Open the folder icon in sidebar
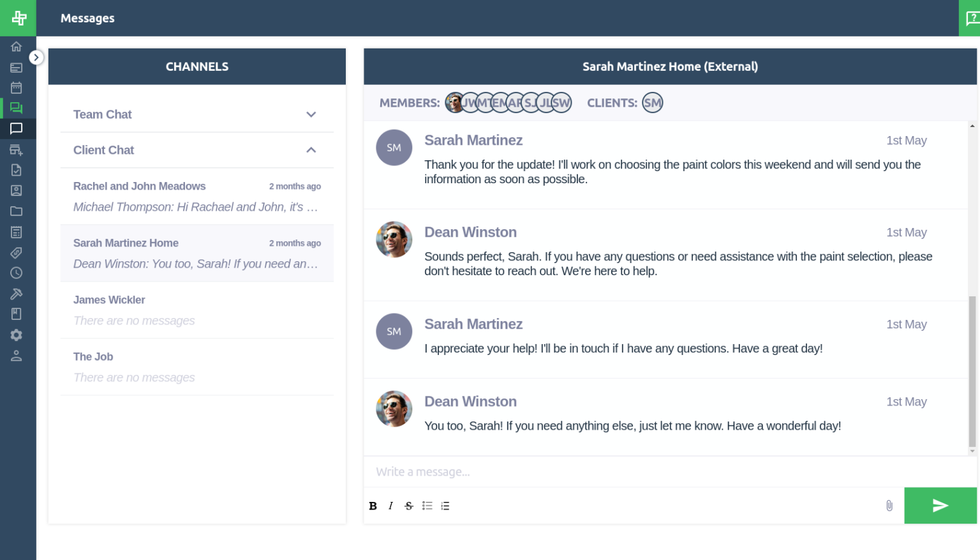 [17, 211]
